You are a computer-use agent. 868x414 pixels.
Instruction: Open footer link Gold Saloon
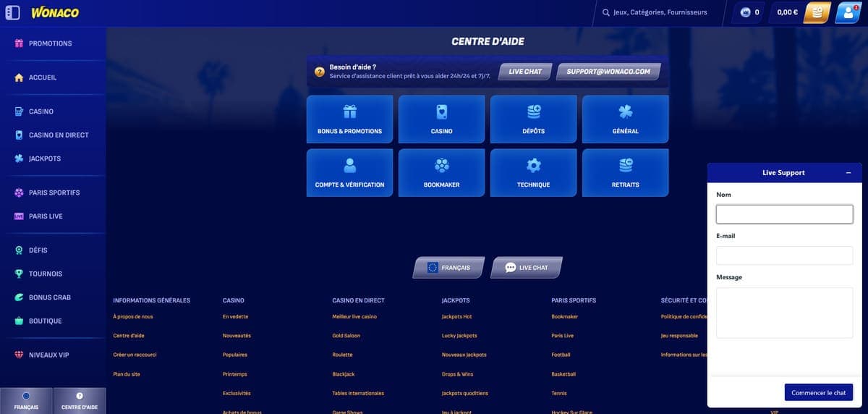346,336
